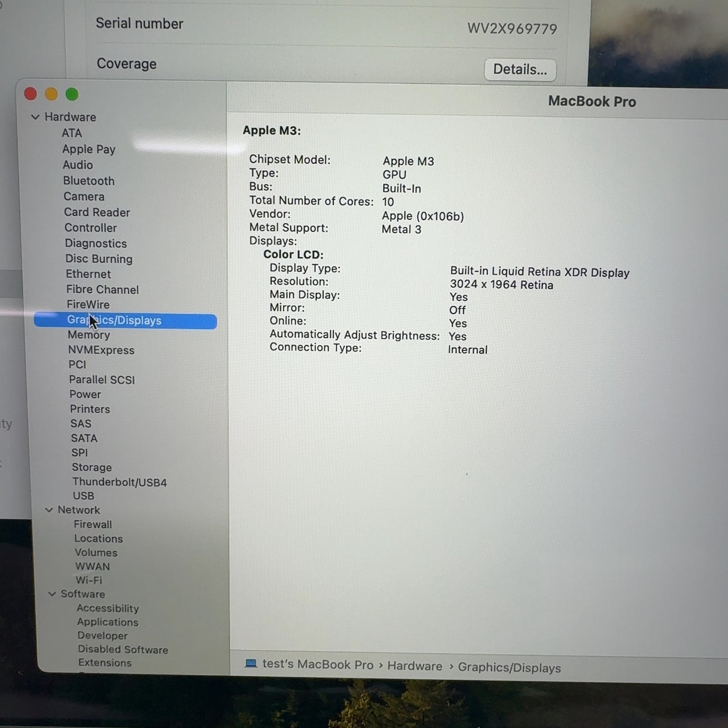The image size is (728, 728).
Task: Select Storage in the sidebar
Action: tap(92, 468)
